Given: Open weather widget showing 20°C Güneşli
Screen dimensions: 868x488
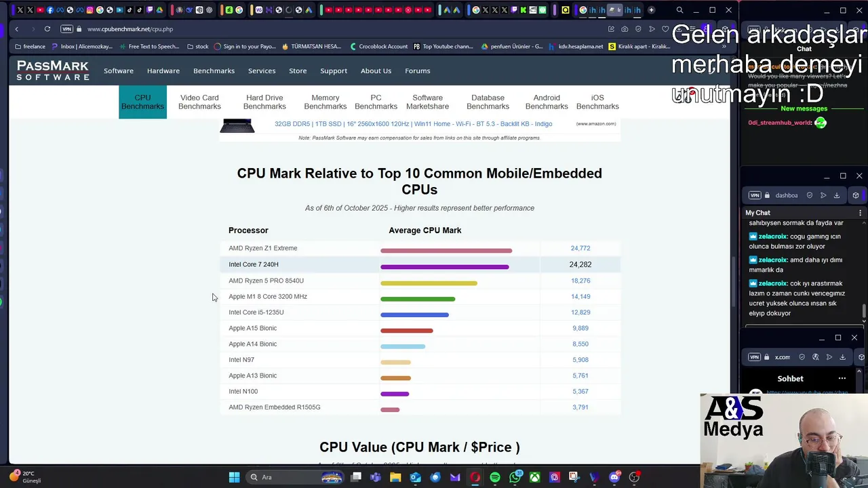Looking at the screenshot, I should tap(26, 477).
